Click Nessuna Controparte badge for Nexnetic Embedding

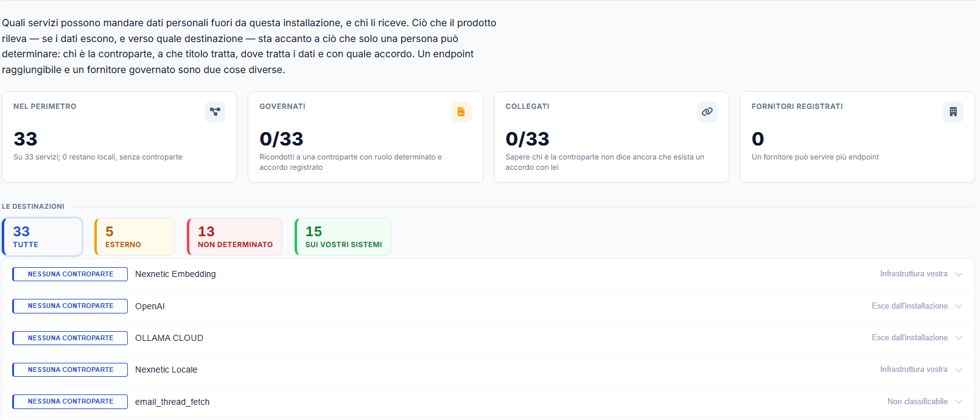(70, 274)
